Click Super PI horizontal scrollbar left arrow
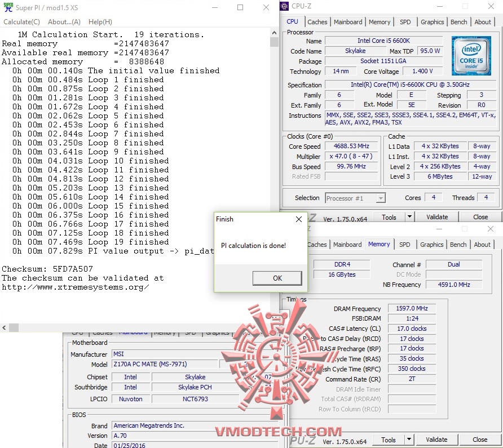Viewport: 503px width, 448px height. pyautogui.click(x=4, y=327)
